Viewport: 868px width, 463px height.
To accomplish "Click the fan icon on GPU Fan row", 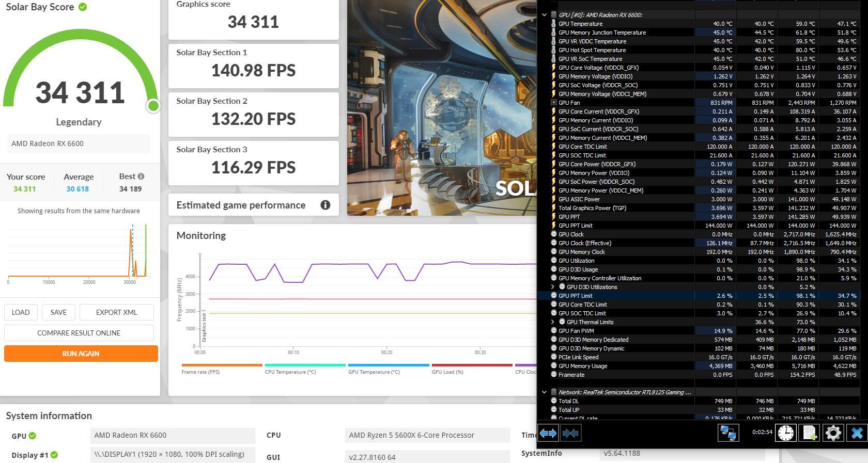I will tap(554, 103).
